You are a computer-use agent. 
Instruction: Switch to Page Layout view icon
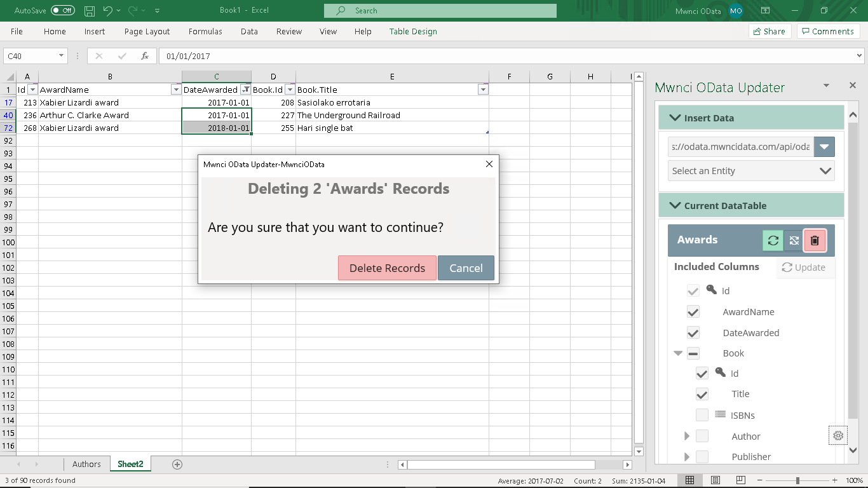715,480
